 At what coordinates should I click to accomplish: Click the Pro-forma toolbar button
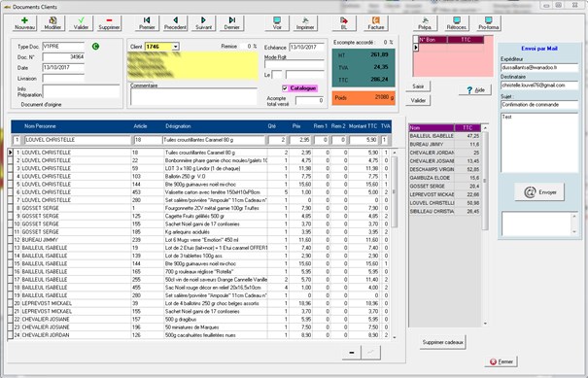(488, 23)
